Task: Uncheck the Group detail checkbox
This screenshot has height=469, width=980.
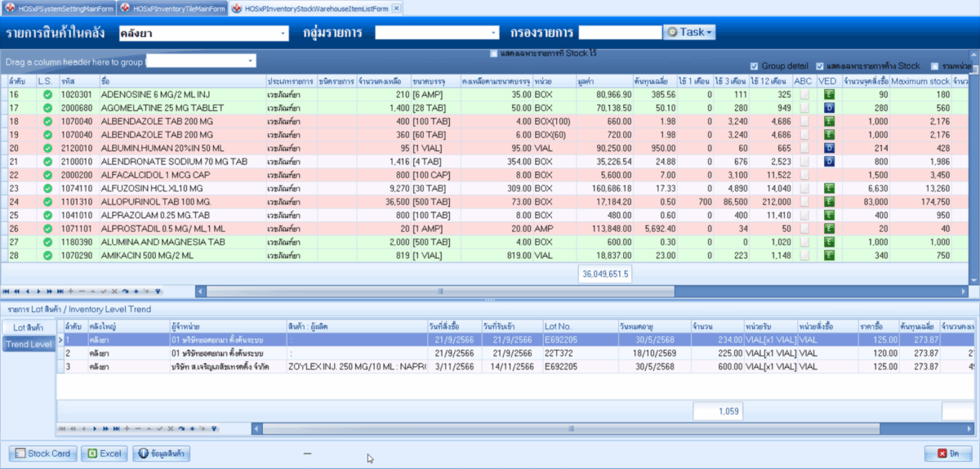Action: 754,66
